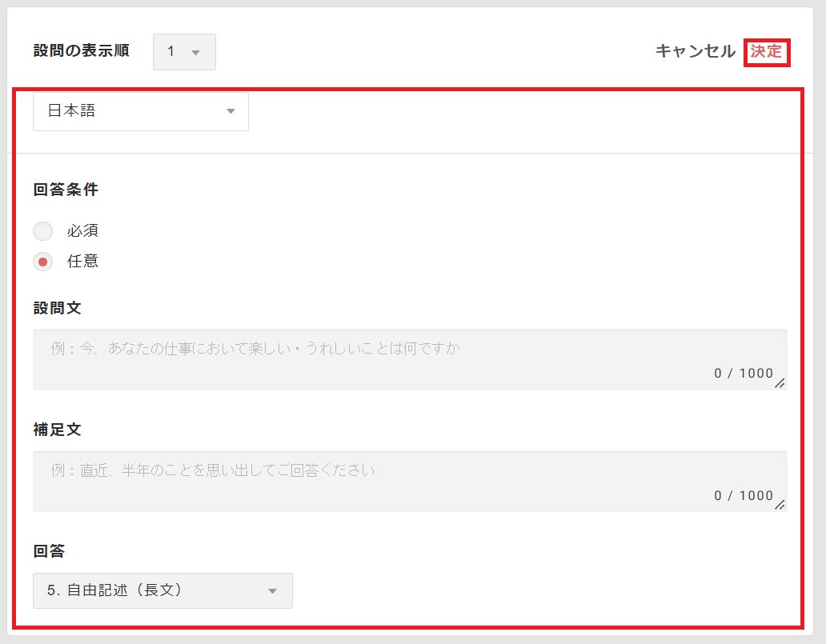
Task: Click the arrow icon in the 回答 dropdown
Action: pos(272,591)
